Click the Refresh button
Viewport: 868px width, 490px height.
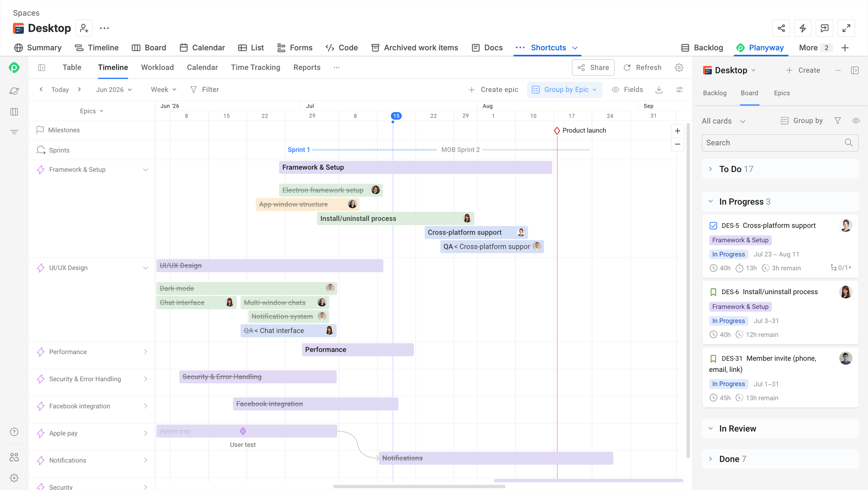tap(642, 68)
